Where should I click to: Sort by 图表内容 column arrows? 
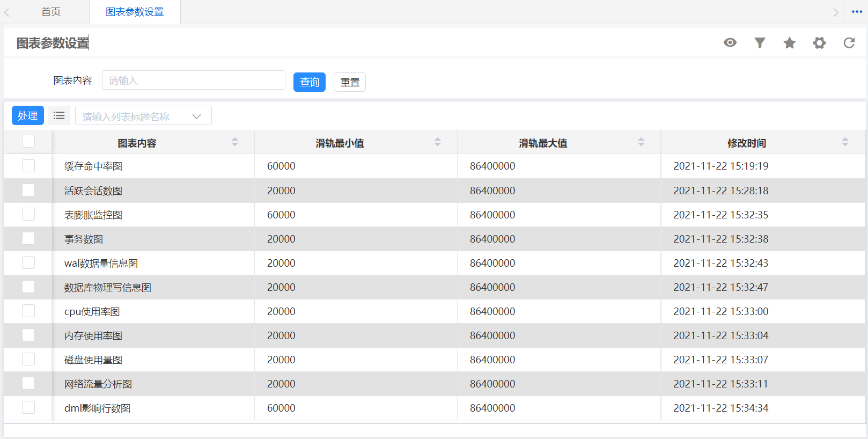tap(235, 142)
